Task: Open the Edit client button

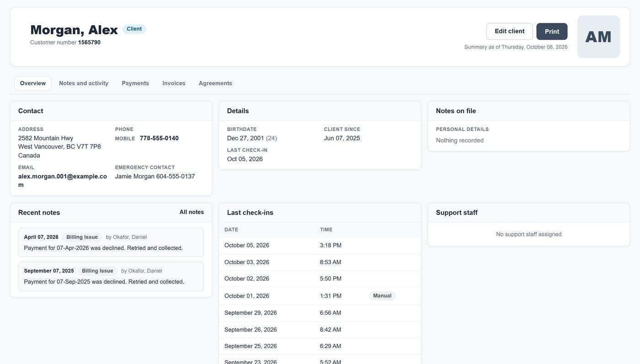Action: (x=509, y=32)
